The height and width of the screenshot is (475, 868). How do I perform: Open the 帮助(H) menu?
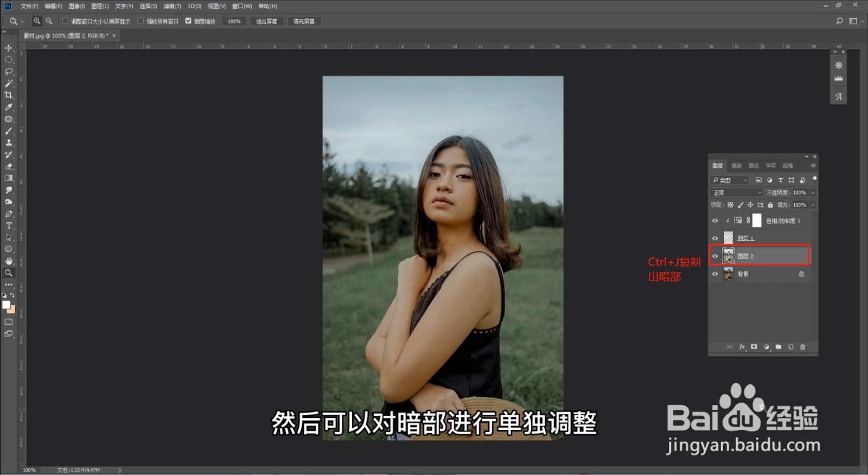268,6
